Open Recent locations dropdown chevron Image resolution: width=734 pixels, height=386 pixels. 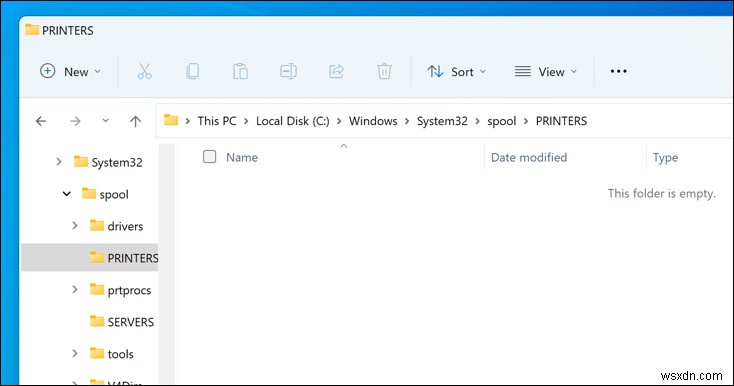click(106, 121)
